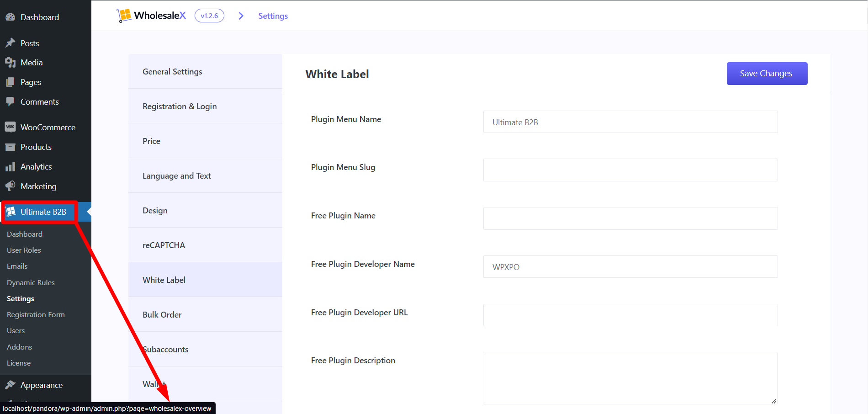
Task: Go to Ultimate B2B Dashboard submenu
Action: click(25, 234)
